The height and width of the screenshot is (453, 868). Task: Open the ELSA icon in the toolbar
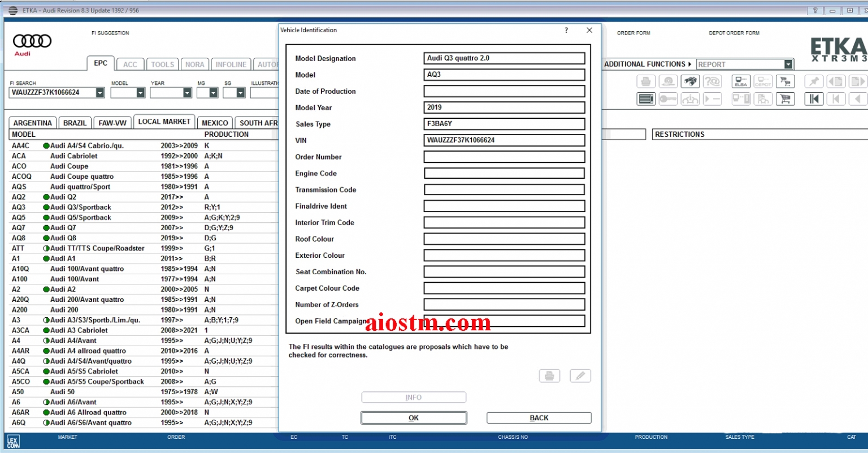tap(741, 81)
